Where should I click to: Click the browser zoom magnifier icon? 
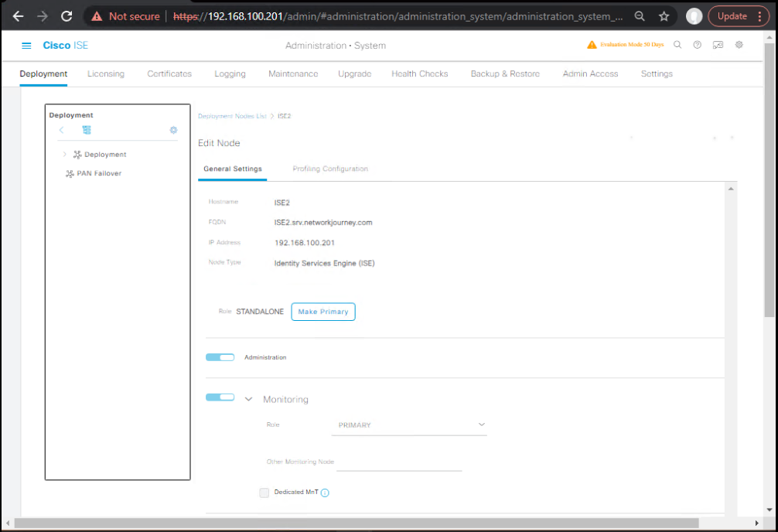[640, 16]
